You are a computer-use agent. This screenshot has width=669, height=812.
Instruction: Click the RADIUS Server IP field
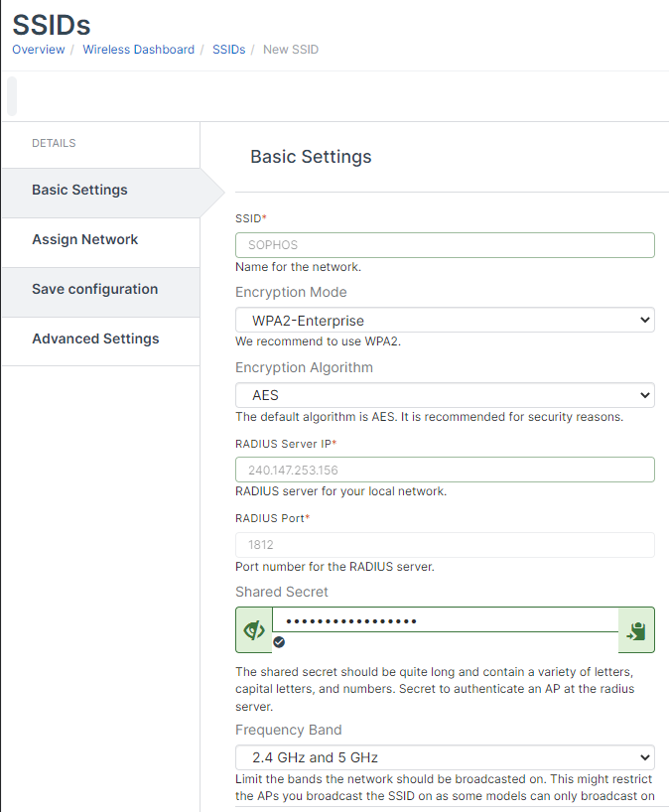click(445, 469)
